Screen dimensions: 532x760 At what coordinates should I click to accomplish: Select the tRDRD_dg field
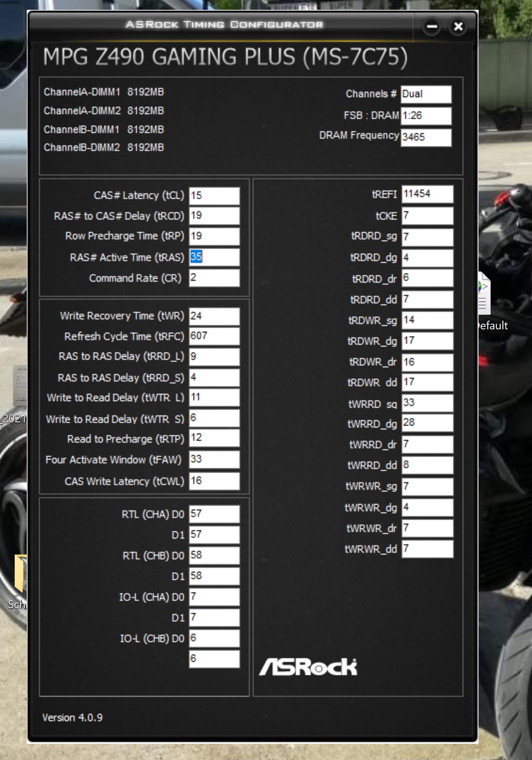coord(427,258)
